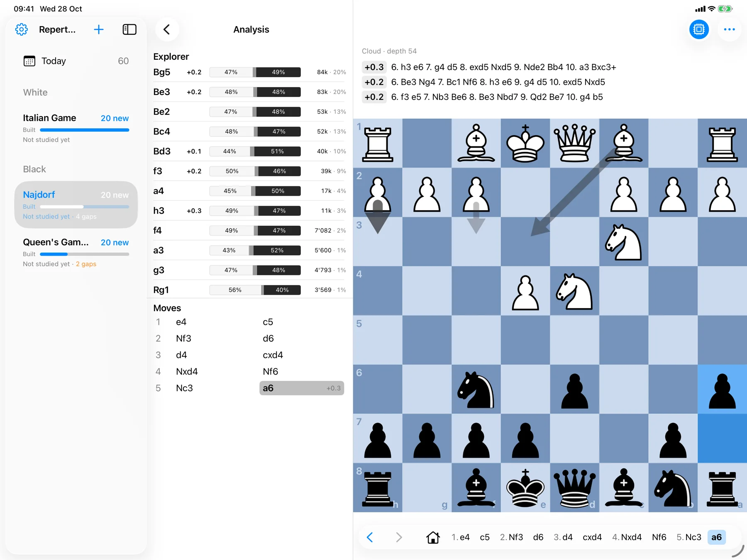
Task: Pick Be2 explorer move
Action: pos(249,112)
